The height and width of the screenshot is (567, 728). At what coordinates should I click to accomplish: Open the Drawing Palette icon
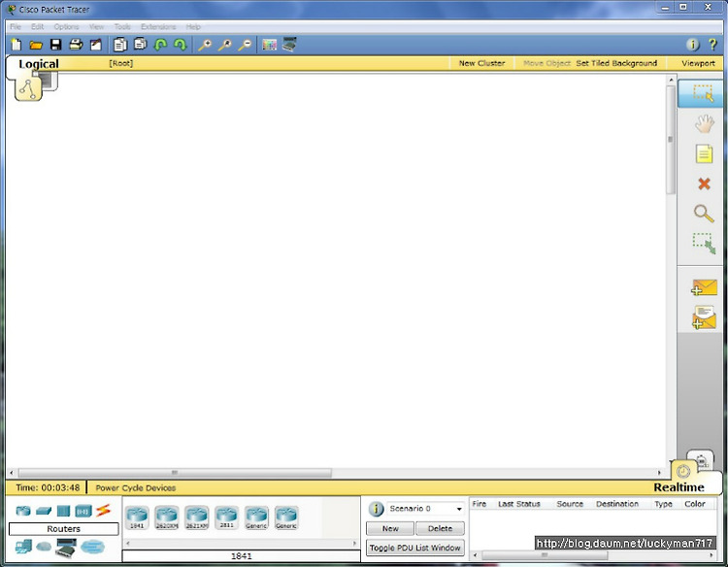pyautogui.click(x=269, y=45)
